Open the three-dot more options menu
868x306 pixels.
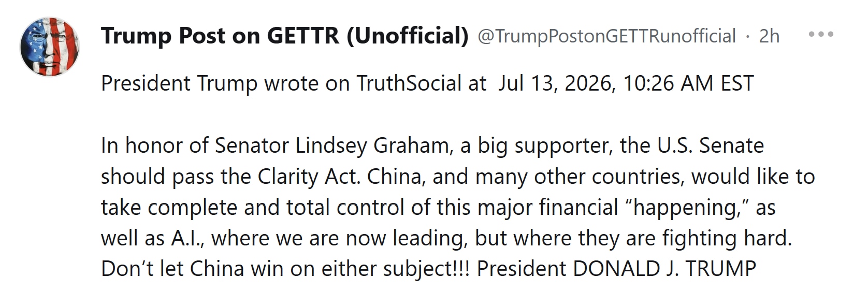point(821,35)
